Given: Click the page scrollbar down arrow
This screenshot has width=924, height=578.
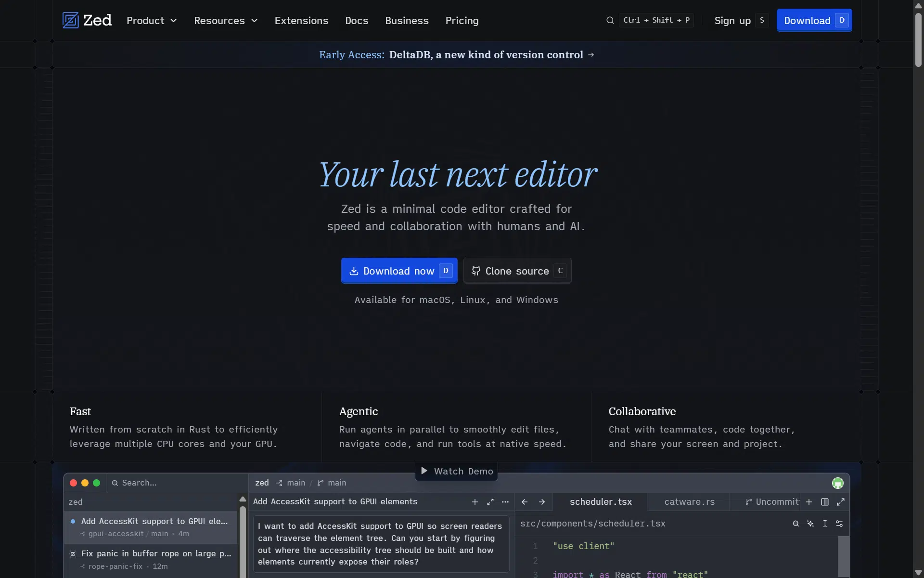Looking at the screenshot, I should [918, 573].
